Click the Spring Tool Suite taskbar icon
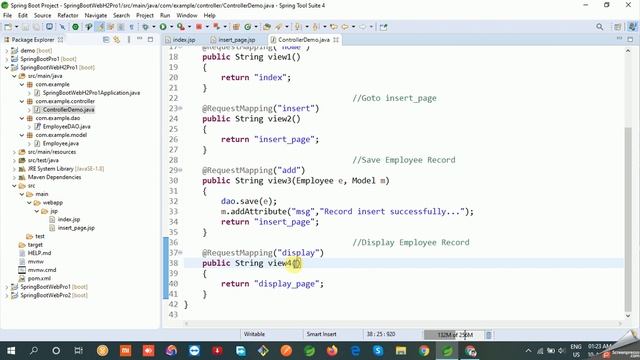 [447, 351]
